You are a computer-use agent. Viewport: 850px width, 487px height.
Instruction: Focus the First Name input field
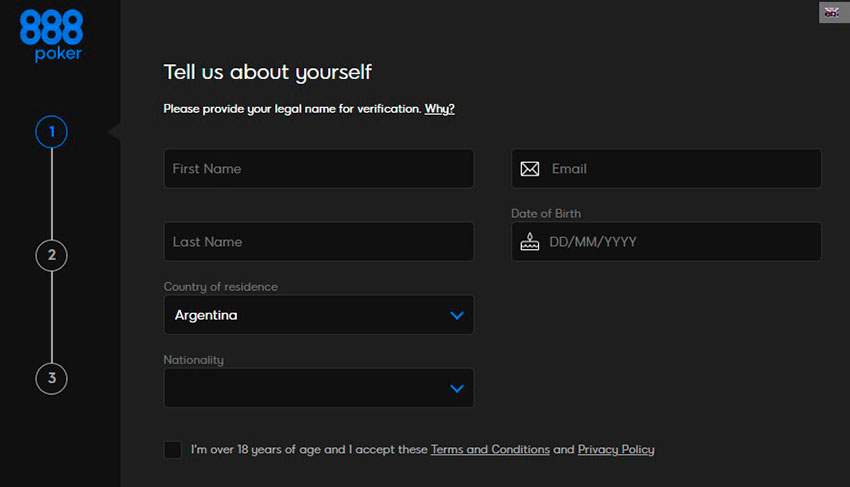click(319, 169)
